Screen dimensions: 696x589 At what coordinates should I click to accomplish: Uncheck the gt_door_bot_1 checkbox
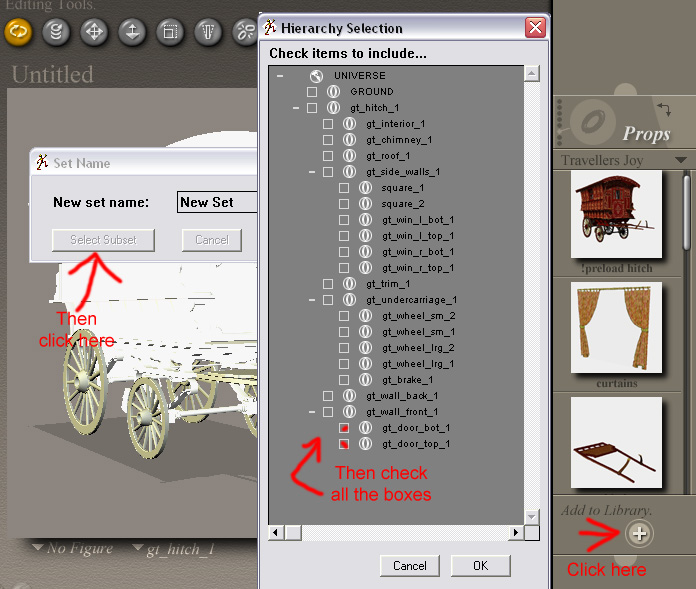[x=344, y=427]
